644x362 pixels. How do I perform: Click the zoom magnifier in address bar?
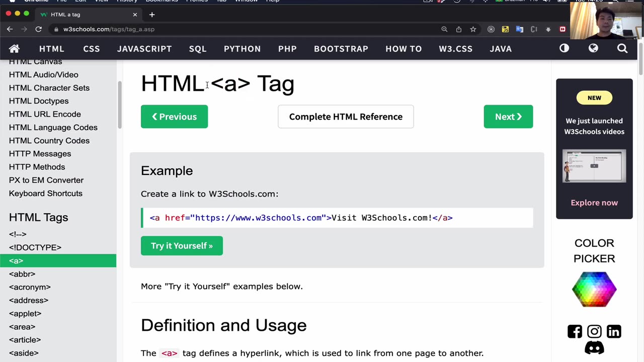point(444,29)
